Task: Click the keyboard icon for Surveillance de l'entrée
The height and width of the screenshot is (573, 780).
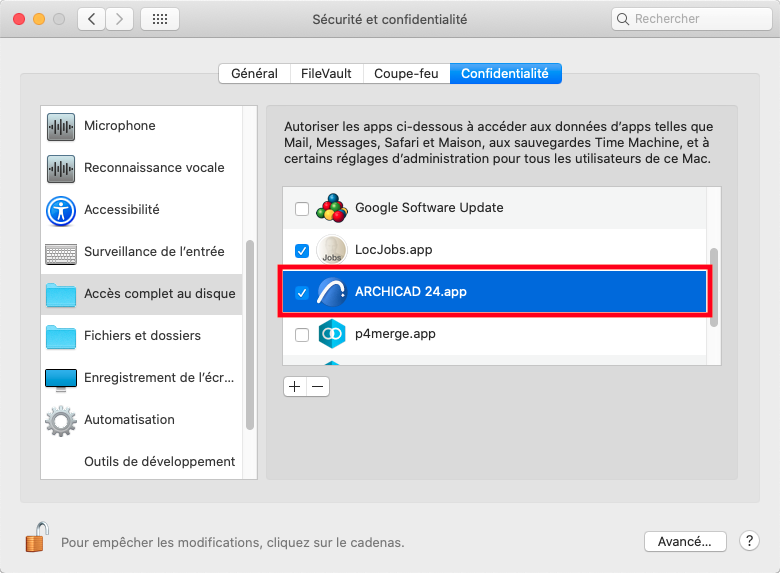Action: pos(61,254)
